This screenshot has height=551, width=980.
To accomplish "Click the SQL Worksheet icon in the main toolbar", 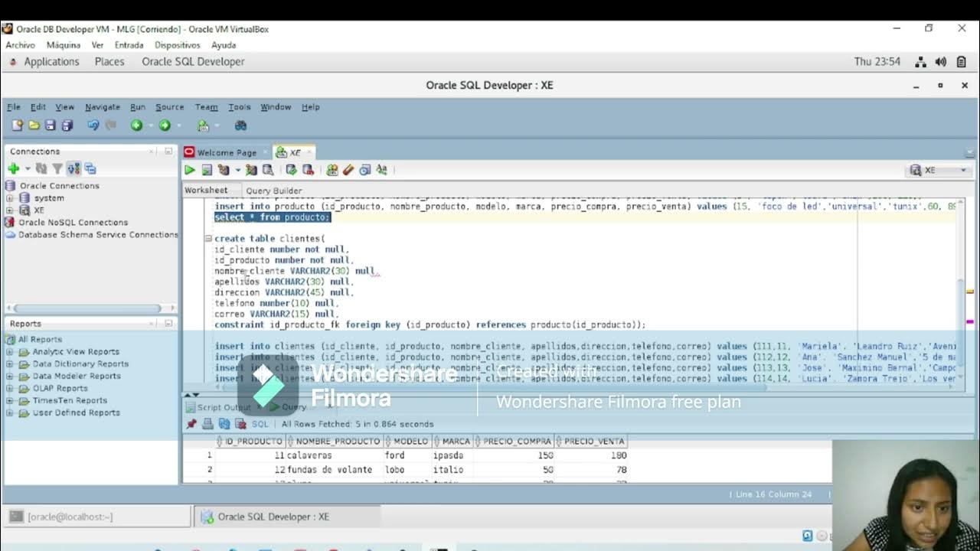I will (x=203, y=126).
